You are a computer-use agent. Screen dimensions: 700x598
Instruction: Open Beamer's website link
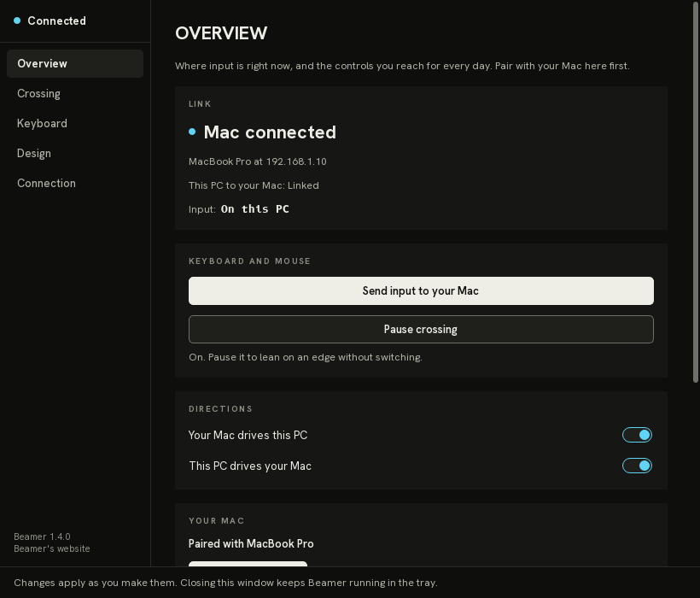[x=52, y=548]
